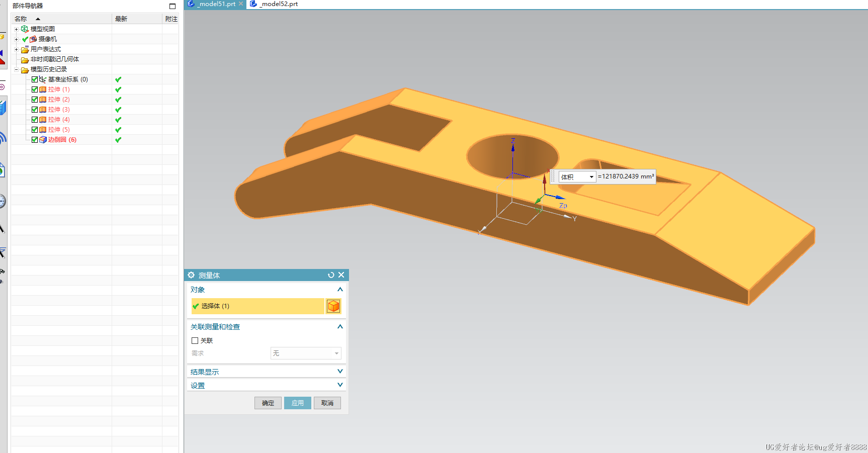
Task: Close the _model51.prt tab
Action: point(241,4)
